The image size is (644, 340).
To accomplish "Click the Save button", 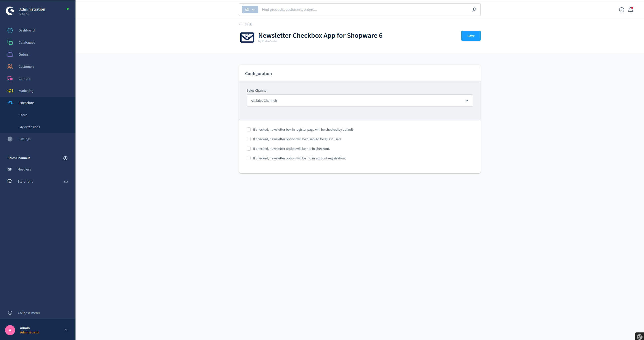I will coord(471,36).
